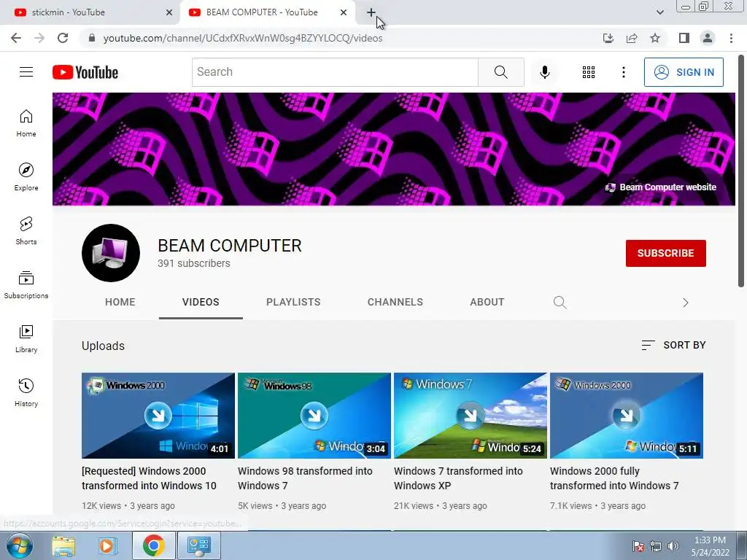
Task: Click the SIGN IN button
Action: [x=684, y=72]
